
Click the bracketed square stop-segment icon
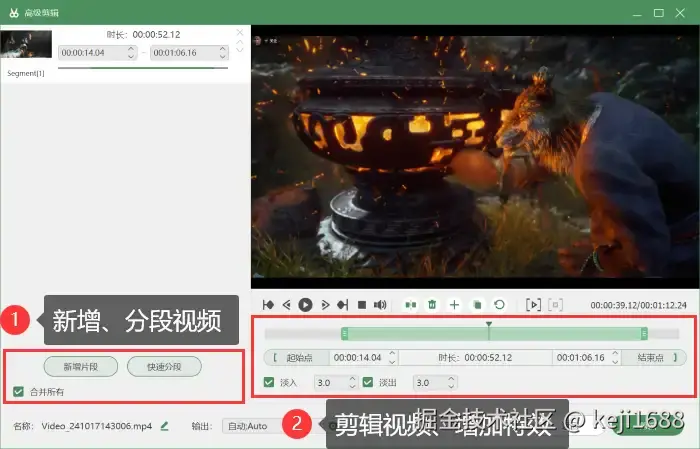pos(555,305)
